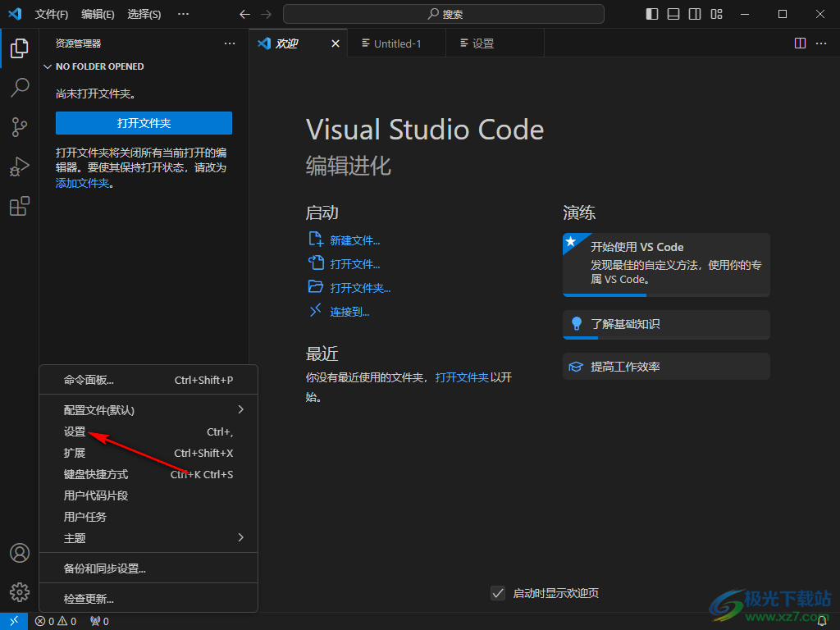Open the Accounts icon in activity bar
The image size is (840, 630).
(20, 553)
